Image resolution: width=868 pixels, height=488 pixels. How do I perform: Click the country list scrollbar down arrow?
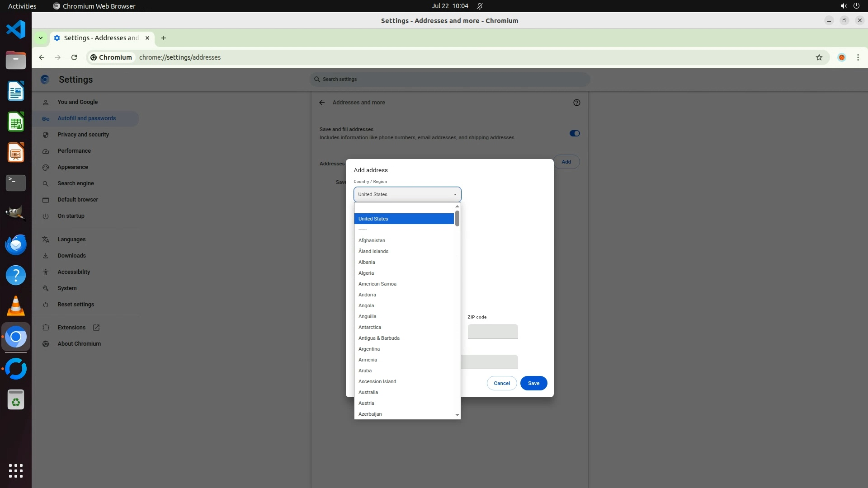(x=457, y=415)
